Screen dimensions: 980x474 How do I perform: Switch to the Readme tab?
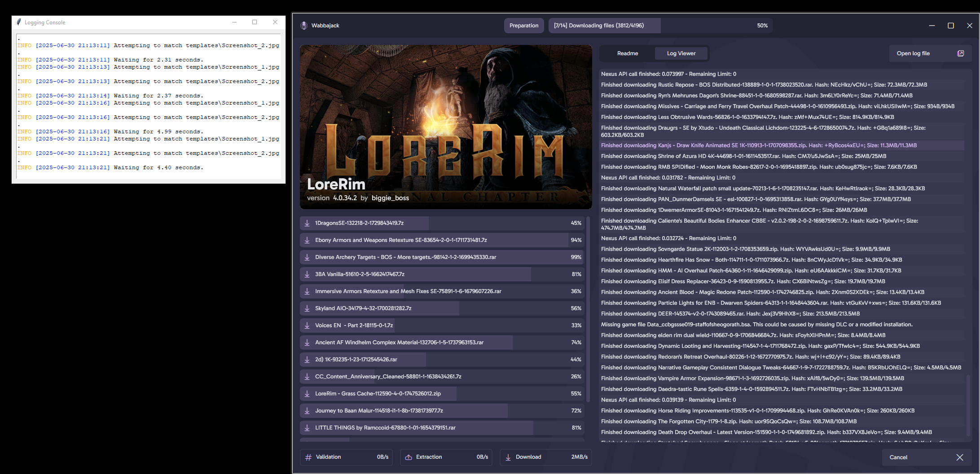pyautogui.click(x=628, y=53)
